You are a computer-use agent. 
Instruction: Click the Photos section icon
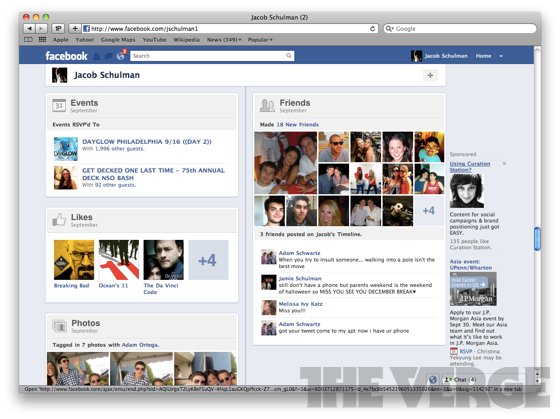point(59,325)
